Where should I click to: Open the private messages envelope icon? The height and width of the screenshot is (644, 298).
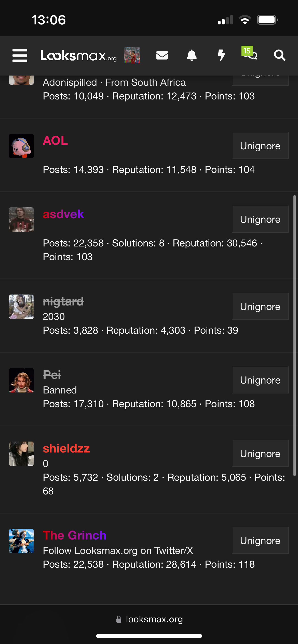pos(162,55)
